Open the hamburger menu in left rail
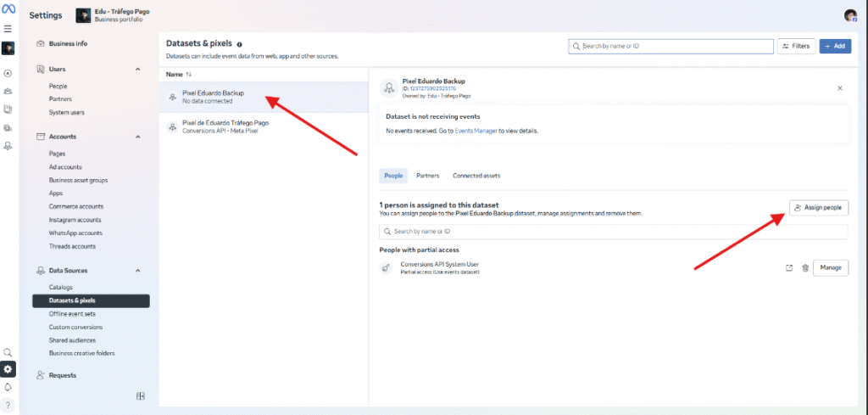Viewport: 868px width, 415px height. pyautogui.click(x=8, y=28)
